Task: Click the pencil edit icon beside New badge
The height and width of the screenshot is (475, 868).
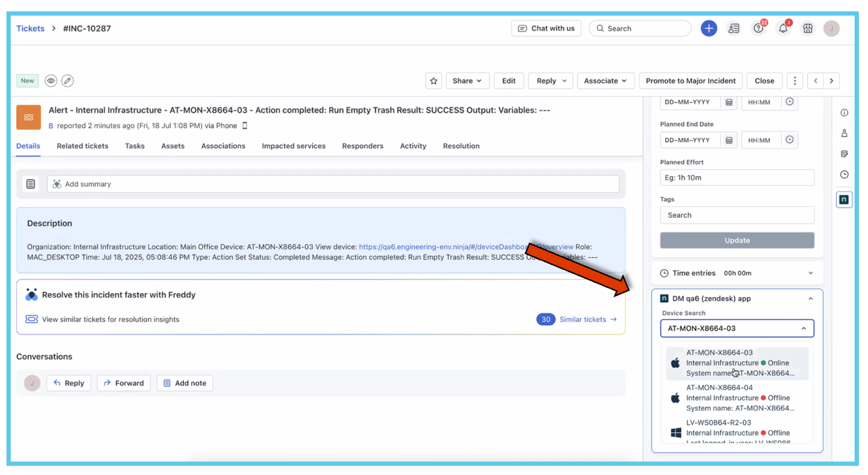Action: point(67,81)
